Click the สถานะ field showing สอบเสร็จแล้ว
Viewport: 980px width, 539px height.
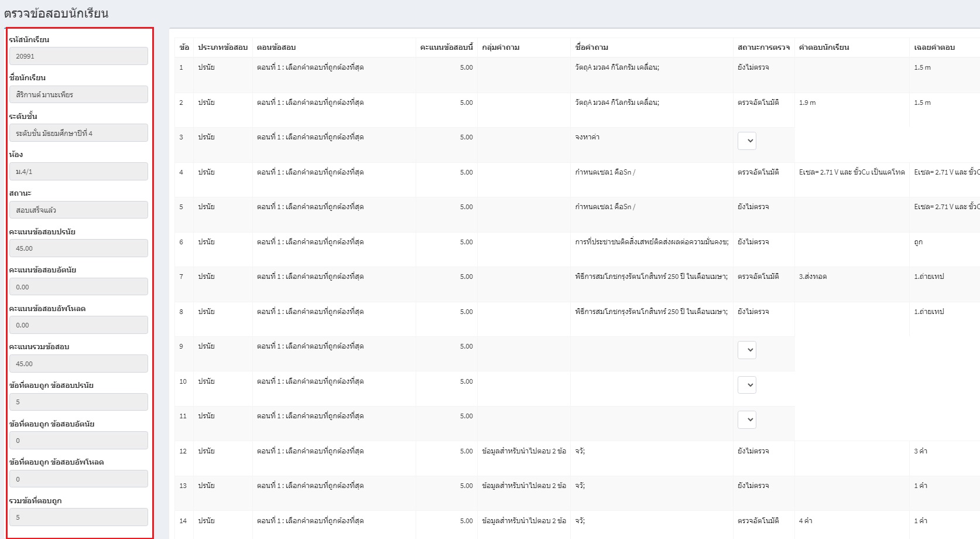[x=78, y=210]
